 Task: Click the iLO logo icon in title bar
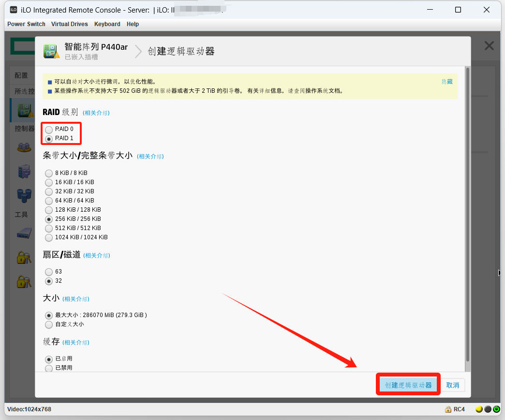14,10
